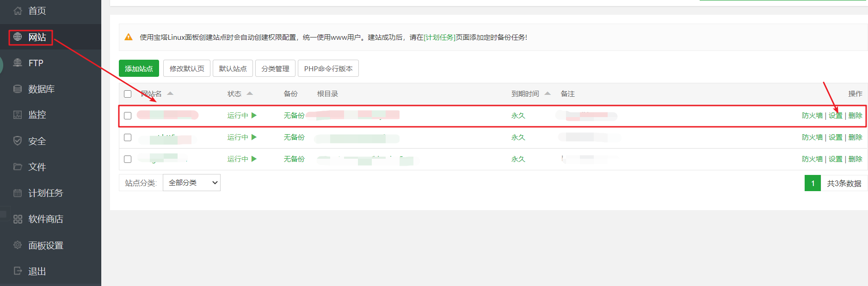Image resolution: width=868 pixels, height=286 pixels.
Task: Check the second website row checkbox
Action: [x=128, y=137]
